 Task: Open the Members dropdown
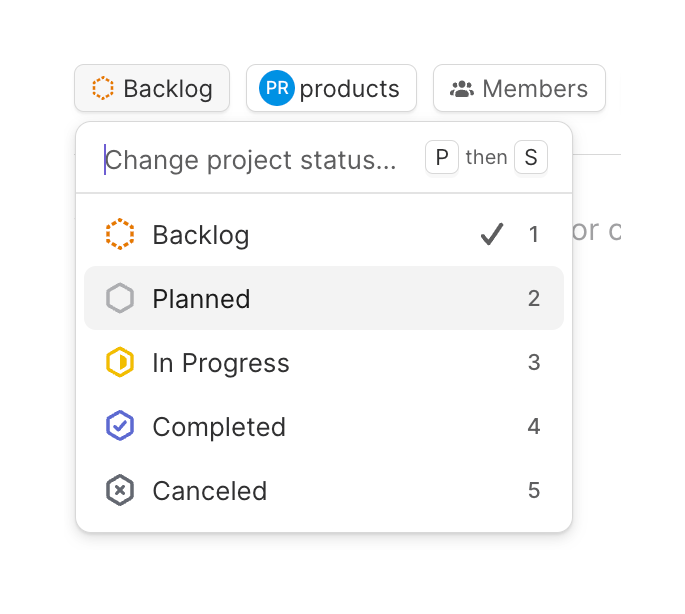(519, 89)
